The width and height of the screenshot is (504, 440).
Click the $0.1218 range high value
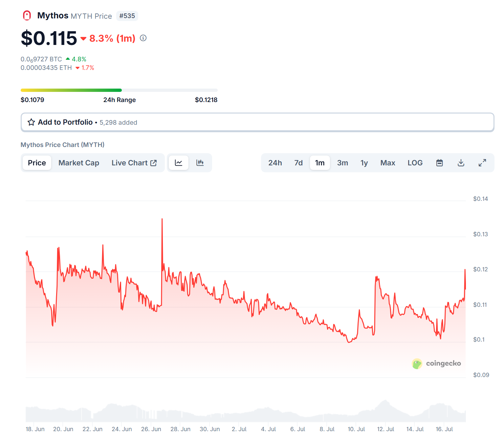[x=206, y=100]
